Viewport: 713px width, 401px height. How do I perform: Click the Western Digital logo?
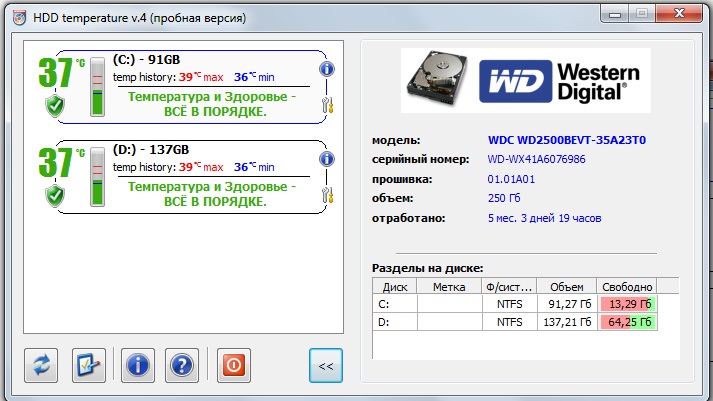tap(560, 81)
